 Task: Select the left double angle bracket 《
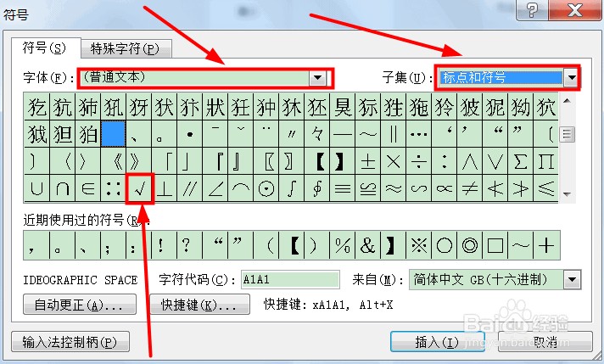tap(114, 161)
